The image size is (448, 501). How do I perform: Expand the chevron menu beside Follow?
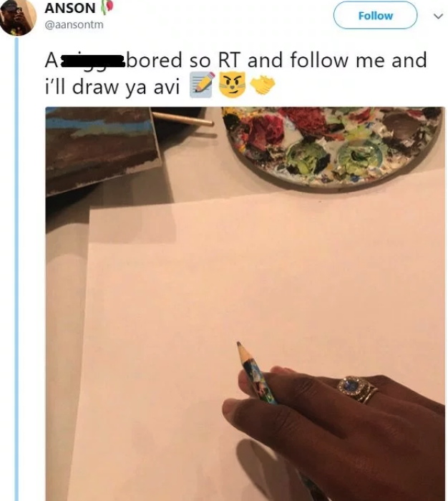438,16
